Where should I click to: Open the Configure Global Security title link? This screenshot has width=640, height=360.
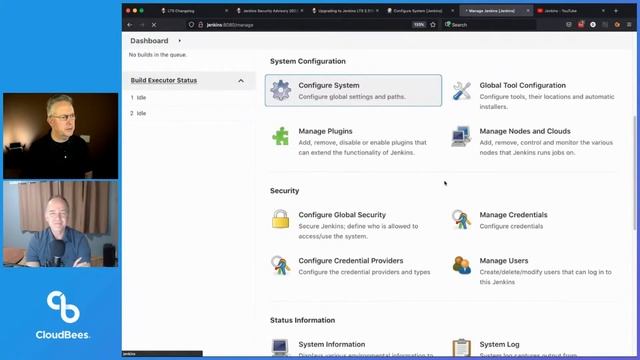pyautogui.click(x=342, y=215)
